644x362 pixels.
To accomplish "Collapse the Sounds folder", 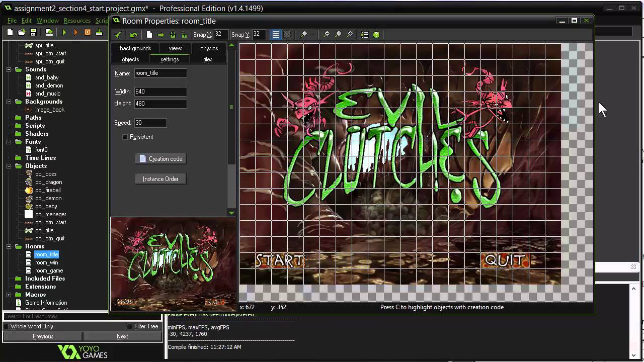I will coord(9,69).
